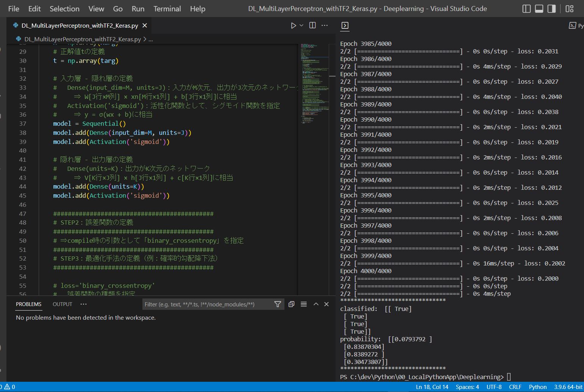
Task: Toggle Secondary Side Bar layout icon
Action: tap(551, 9)
